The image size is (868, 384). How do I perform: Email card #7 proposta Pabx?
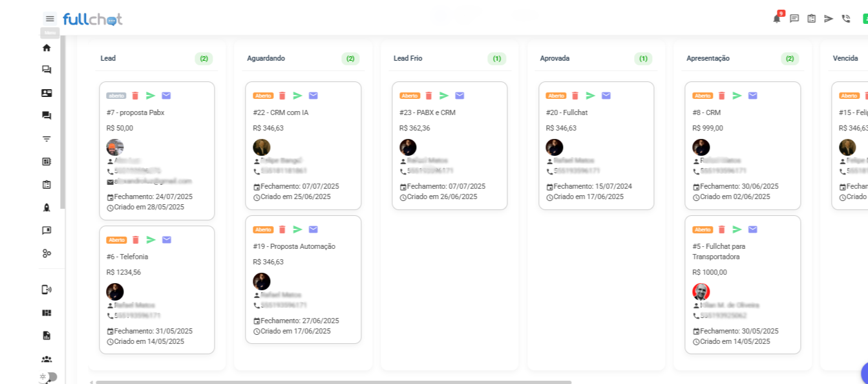166,96
